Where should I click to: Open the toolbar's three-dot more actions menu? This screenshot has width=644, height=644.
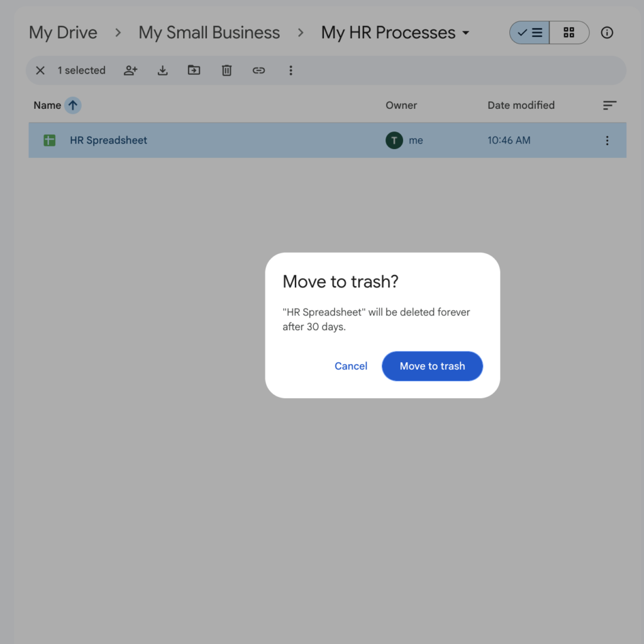click(x=291, y=70)
